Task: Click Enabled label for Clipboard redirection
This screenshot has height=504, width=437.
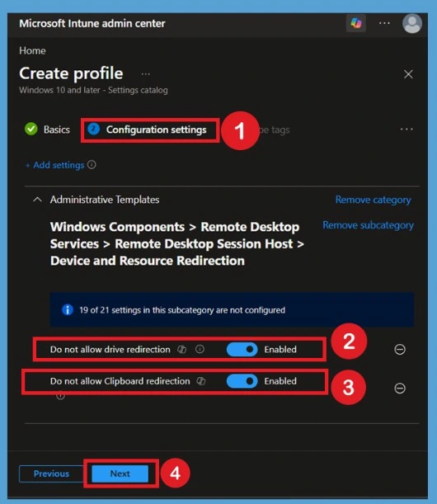Action: coord(280,381)
